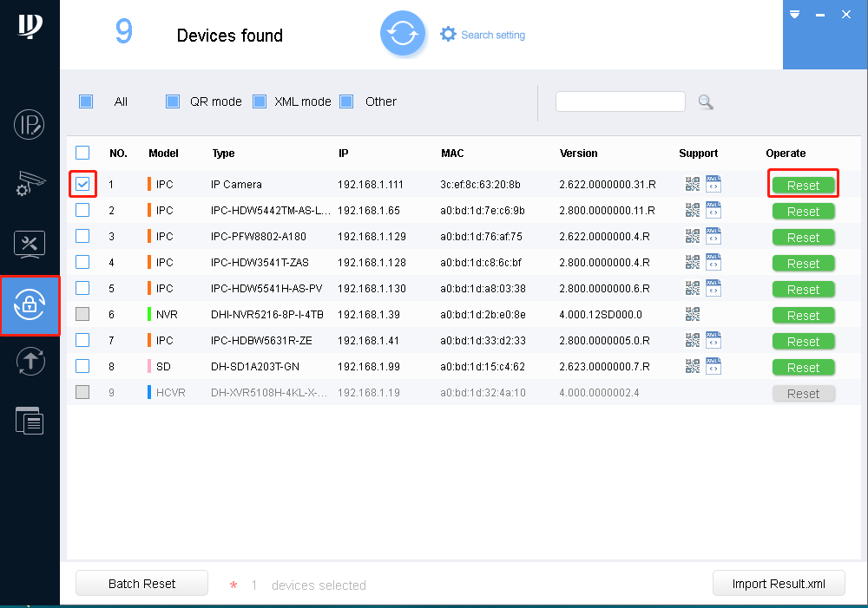Click green NVR color marker
Screen dimensions: 868x608
click(149, 314)
